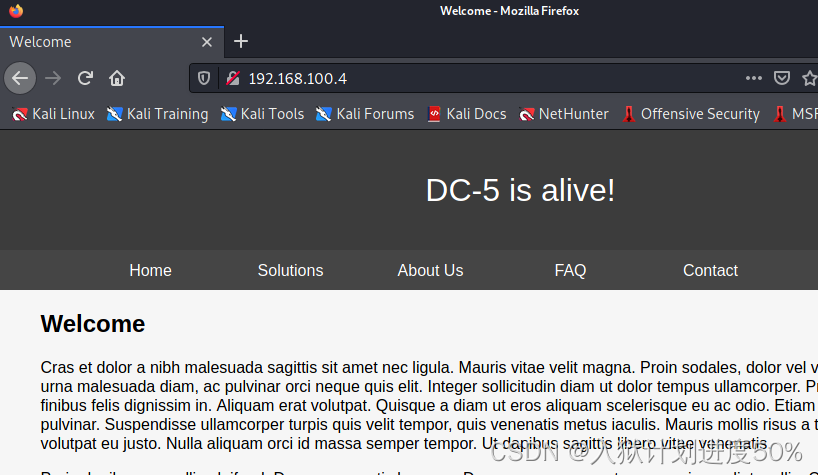Open the NetHunter bookmark
The width and height of the screenshot is (818, 475).
(x=564, y=114)
